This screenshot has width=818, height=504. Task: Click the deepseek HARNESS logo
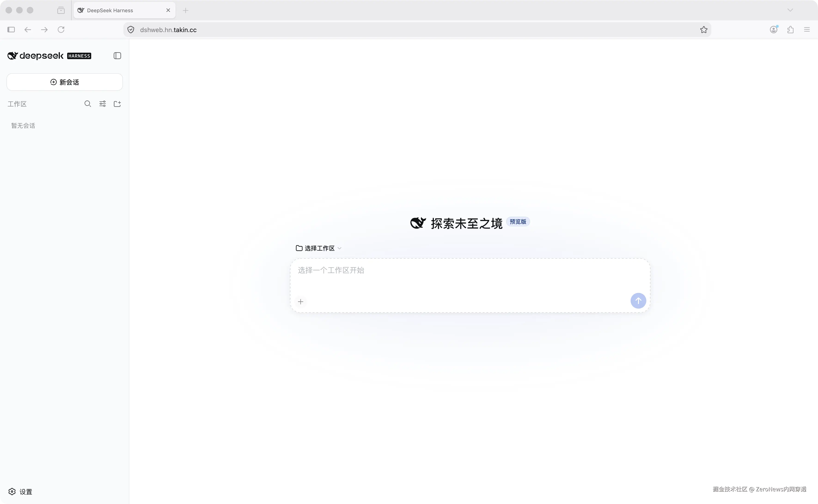(49, 56)
